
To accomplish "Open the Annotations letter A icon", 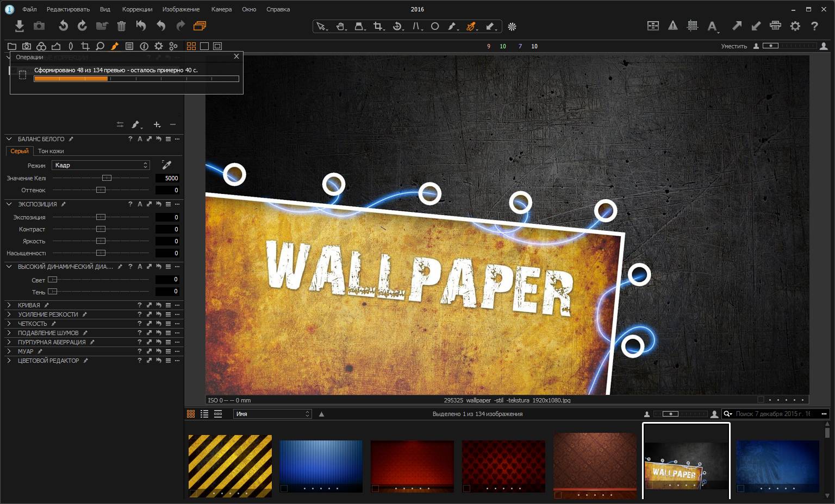I will tap(713, 26).
